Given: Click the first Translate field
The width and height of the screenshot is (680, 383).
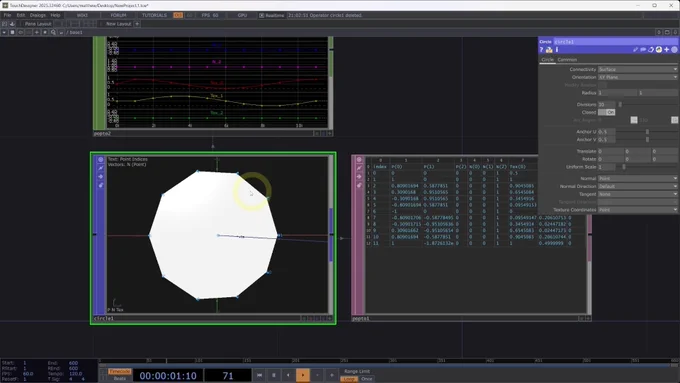Looking at the screenshot, I should [x=611, y=151].
